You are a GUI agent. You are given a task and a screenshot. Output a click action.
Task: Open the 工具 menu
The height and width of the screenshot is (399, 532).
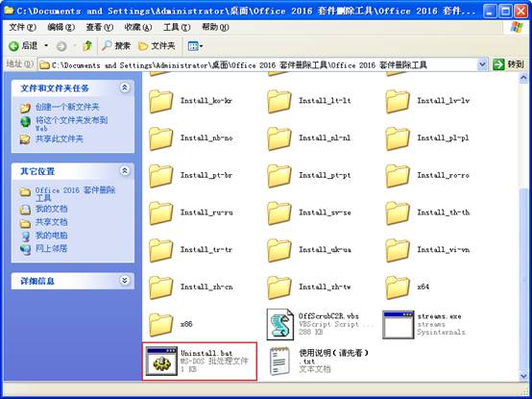pos(177,27)
